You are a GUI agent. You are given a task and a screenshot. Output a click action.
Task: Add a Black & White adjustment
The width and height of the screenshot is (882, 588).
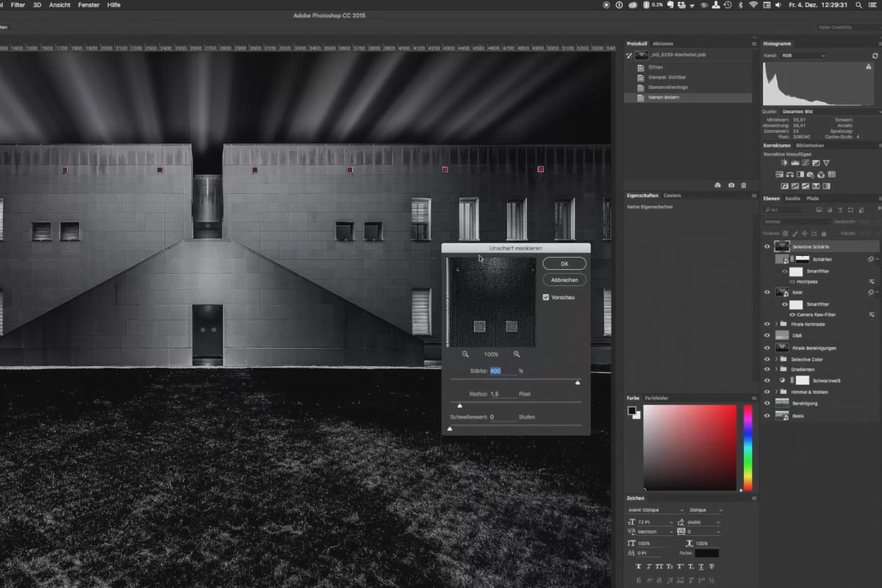click(x=800, y=174)
